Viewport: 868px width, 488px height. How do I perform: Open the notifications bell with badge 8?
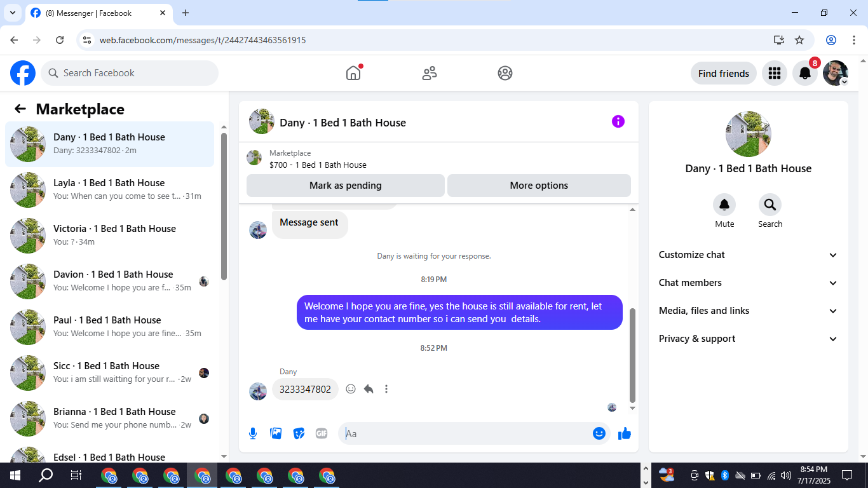pos(804,73)
